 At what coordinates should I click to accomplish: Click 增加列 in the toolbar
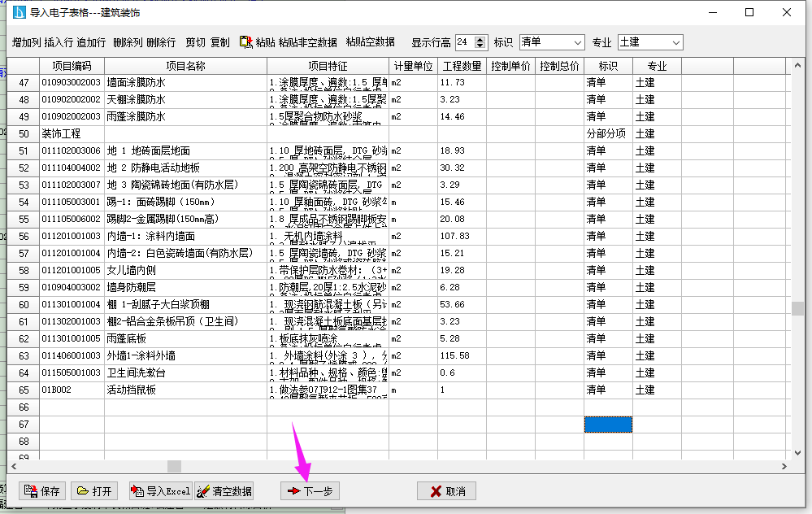tap(26, 42)
